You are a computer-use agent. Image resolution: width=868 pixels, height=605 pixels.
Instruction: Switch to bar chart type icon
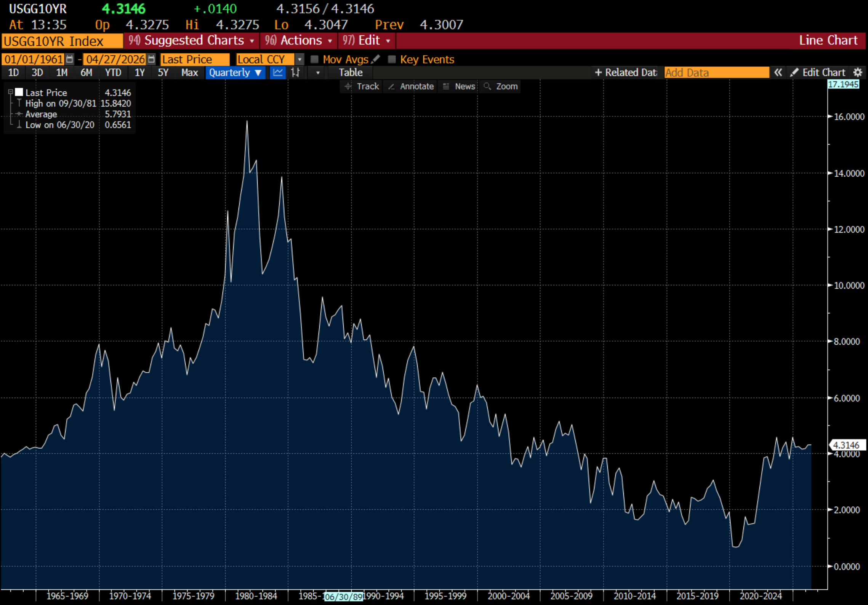[296, 72]
